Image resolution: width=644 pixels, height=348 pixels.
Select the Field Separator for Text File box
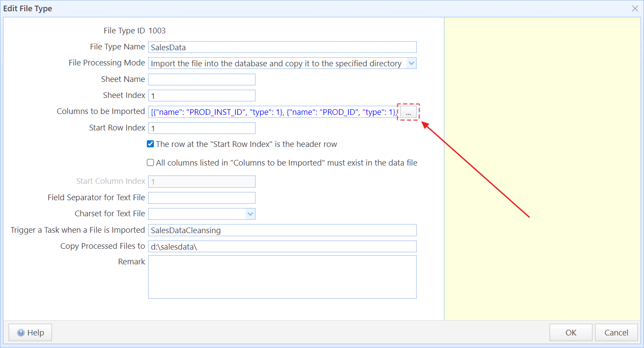(x=201, y=198)
